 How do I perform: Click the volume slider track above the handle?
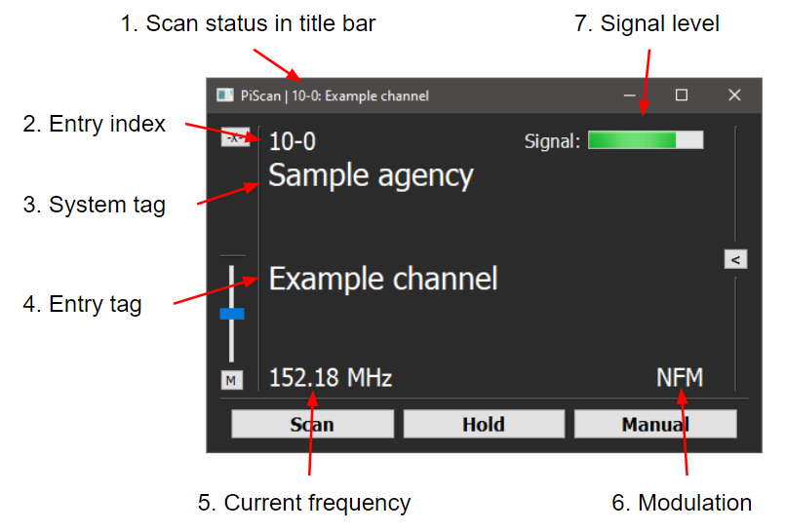232,283
